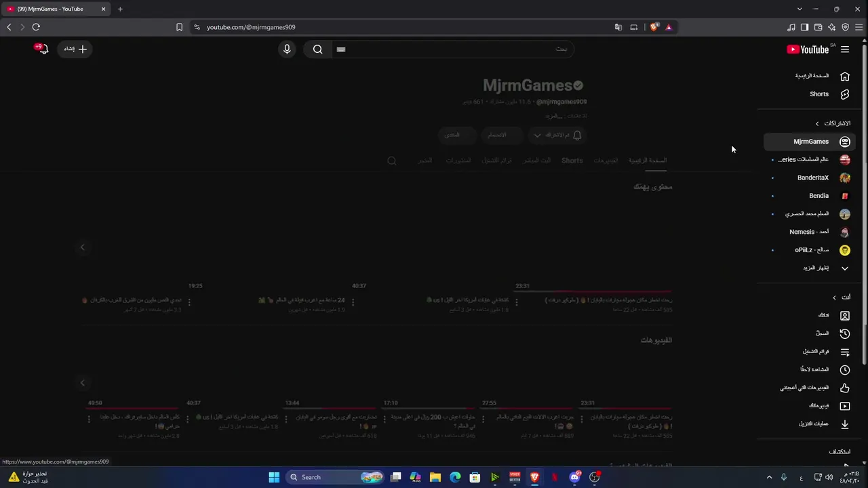The width and height of the screenshot is (868, 488).
Task: Open the subscribed bell dropdown on the channel
Action: 557,135
